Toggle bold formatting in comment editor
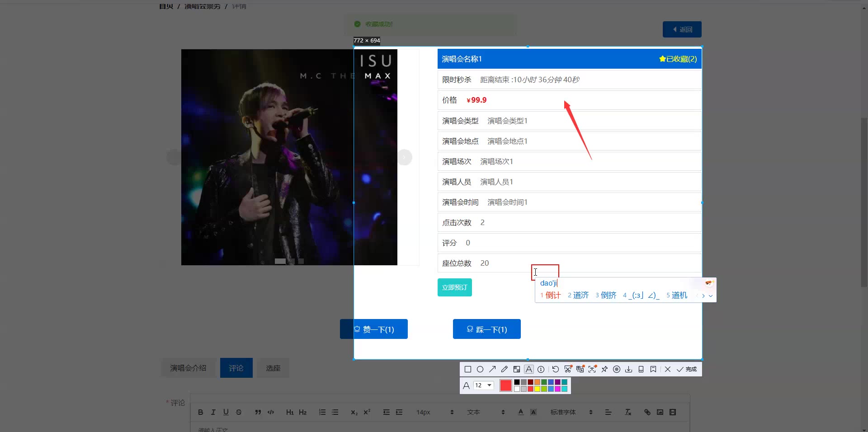This screenshot has height=432, width=868. pyautogui.click(x=201, y=412)
